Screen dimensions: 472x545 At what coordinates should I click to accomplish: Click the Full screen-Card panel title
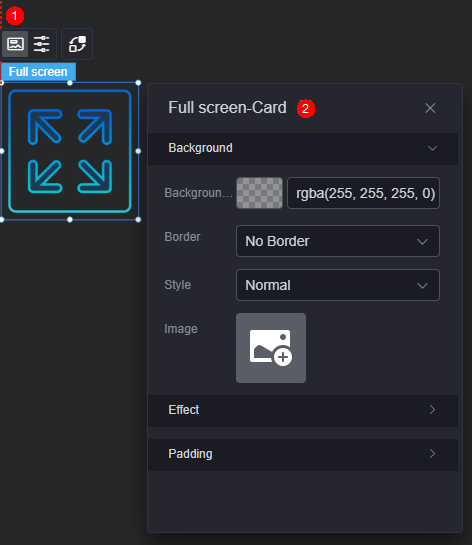227,108
